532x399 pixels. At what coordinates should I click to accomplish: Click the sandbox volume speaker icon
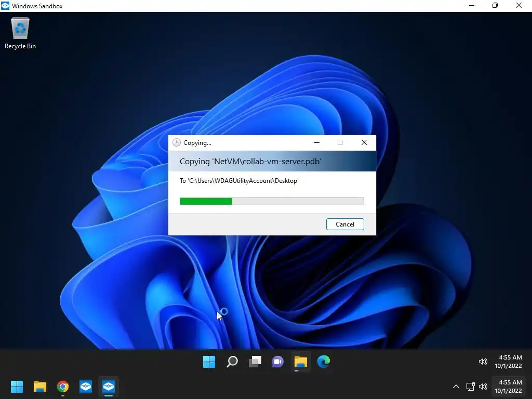483,362
